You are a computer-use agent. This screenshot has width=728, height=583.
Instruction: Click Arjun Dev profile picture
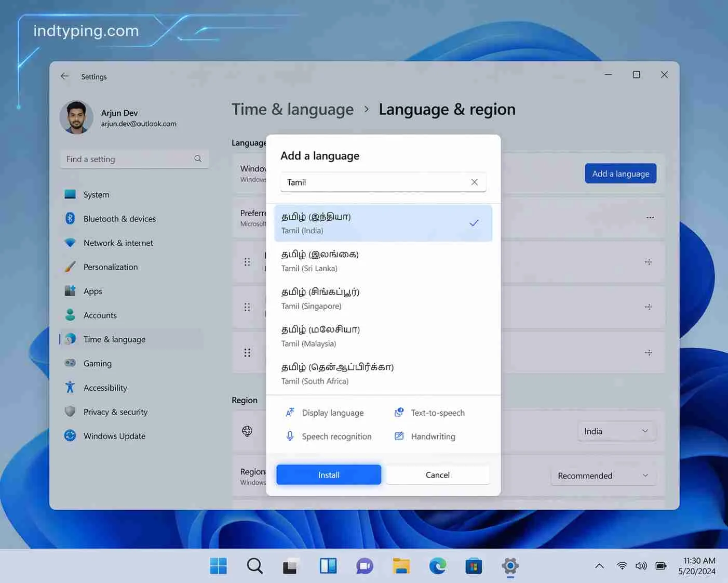point(76,117)
